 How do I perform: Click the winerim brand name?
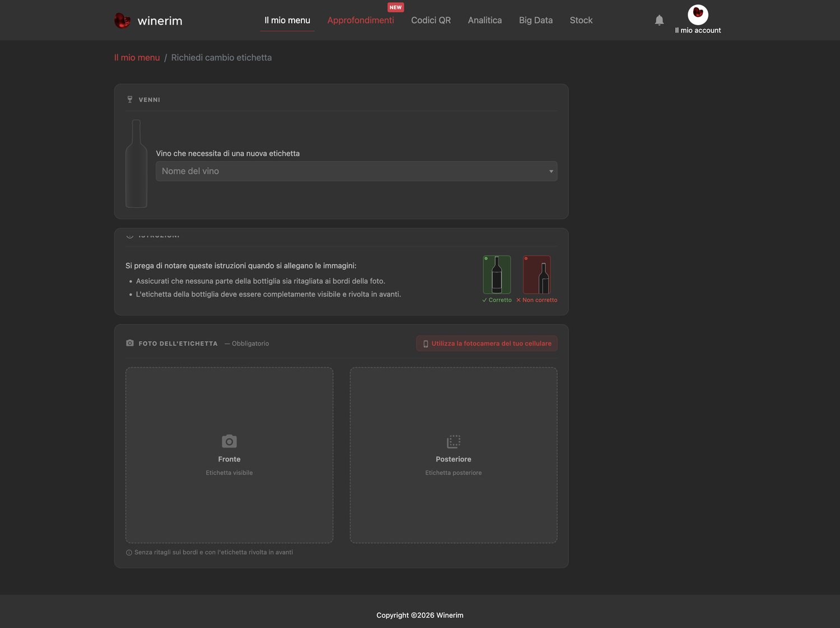click(x=160, y=21)
